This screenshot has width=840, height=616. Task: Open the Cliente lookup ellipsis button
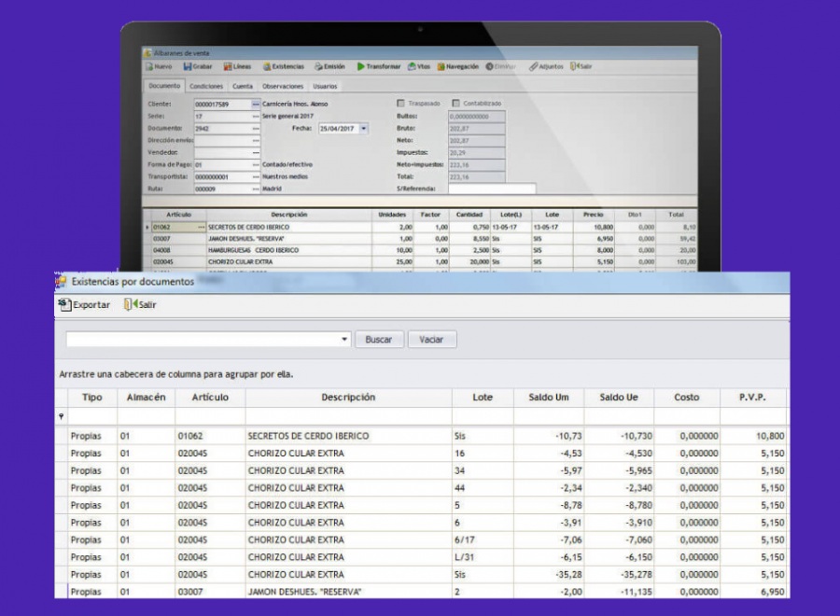(256, 104)
